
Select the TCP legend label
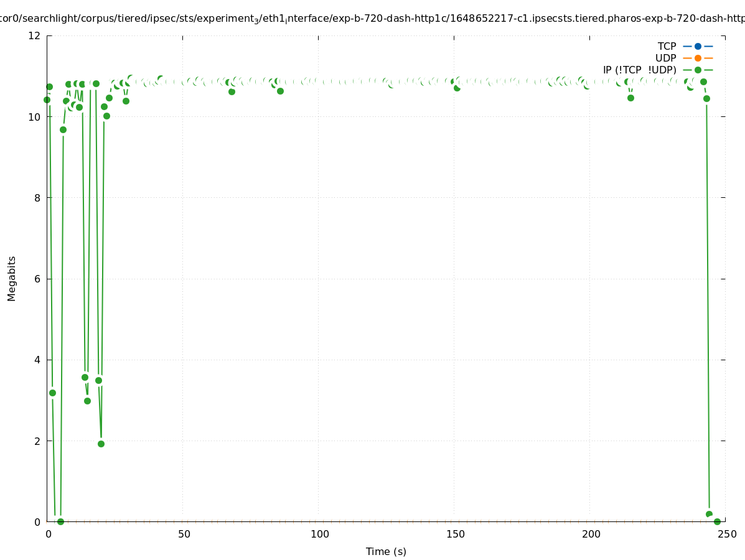(667, 46)
